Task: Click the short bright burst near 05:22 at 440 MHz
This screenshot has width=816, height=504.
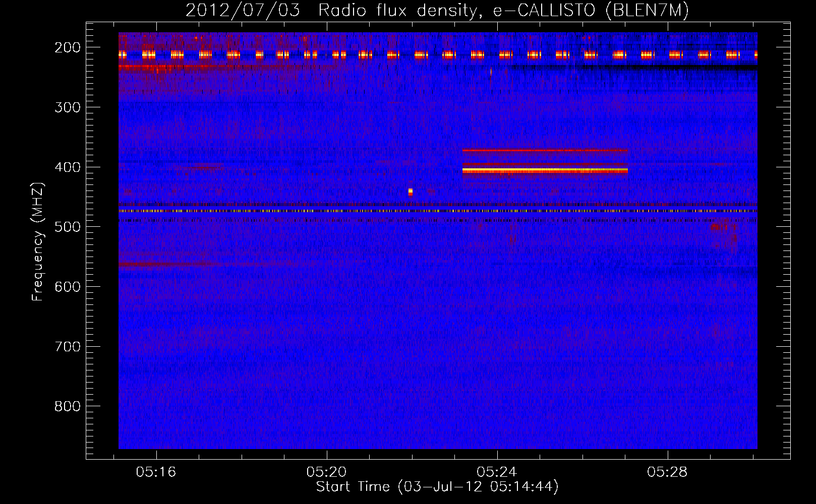Action: pyautogui.click(x=411, y=192)
